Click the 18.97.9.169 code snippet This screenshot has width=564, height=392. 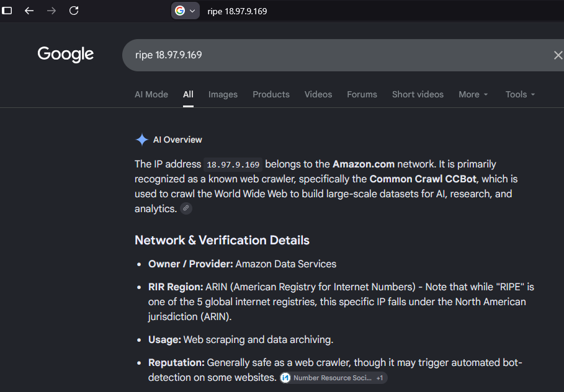233,165
